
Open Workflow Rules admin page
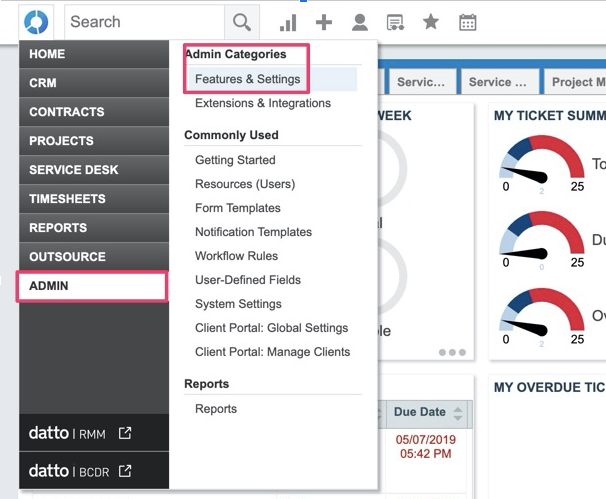point(236,256)
